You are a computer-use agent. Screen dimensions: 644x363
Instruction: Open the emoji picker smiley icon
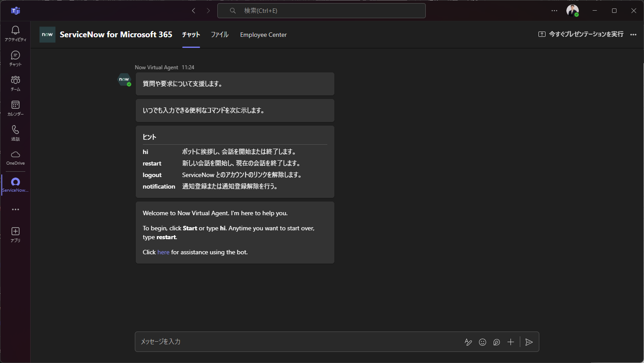(483, 342)
